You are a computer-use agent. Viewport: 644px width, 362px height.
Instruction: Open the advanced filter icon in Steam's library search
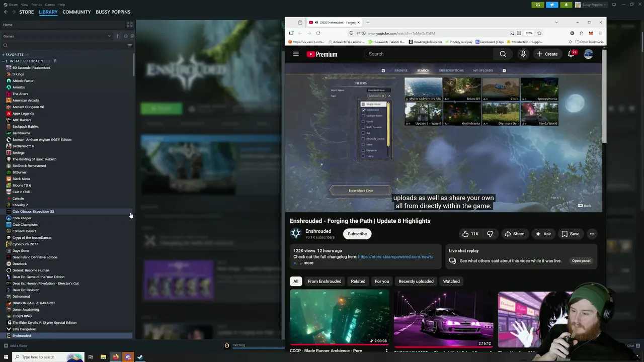click(129, 46)
